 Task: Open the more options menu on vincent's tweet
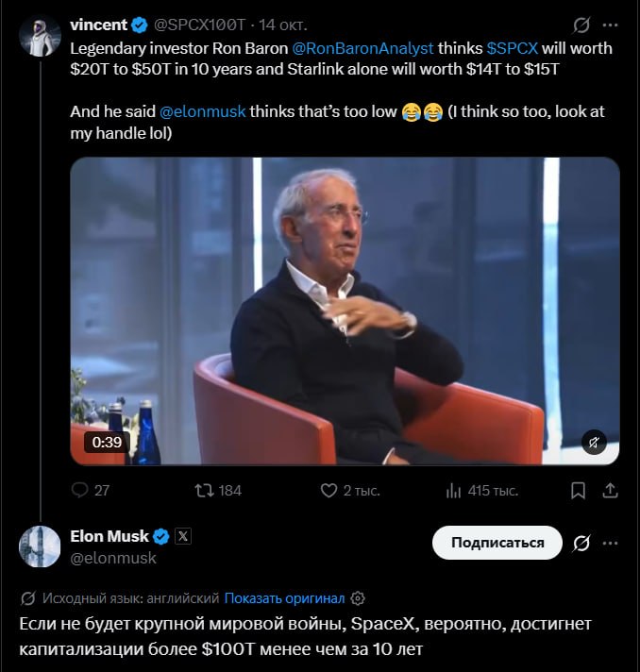(x=610, y=25)
